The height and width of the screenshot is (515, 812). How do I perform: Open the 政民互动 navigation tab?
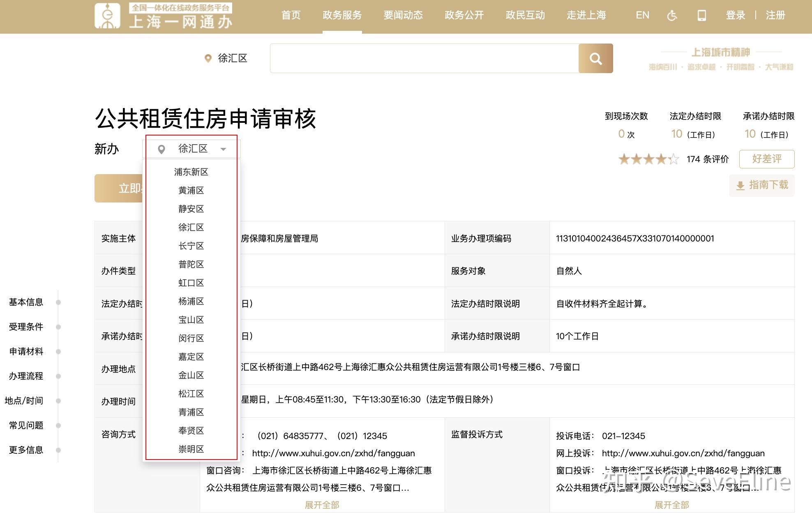(x=525, y=15)
